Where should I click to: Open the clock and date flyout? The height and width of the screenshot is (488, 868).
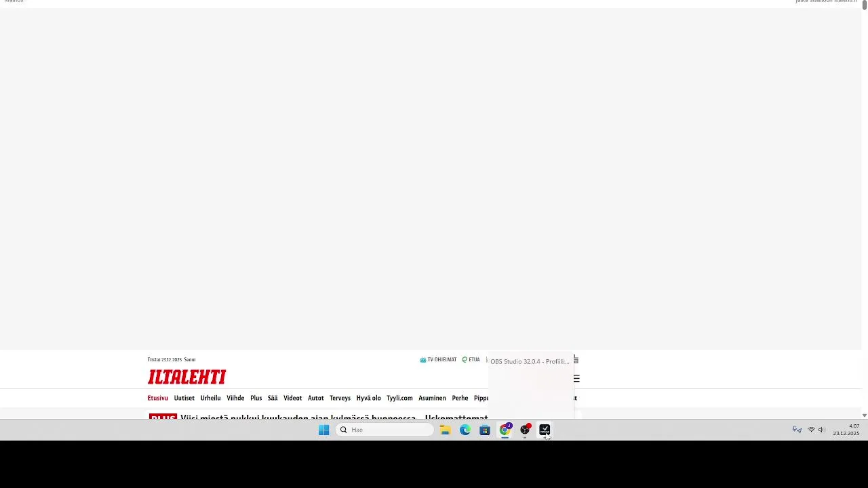tap(846, 430)
